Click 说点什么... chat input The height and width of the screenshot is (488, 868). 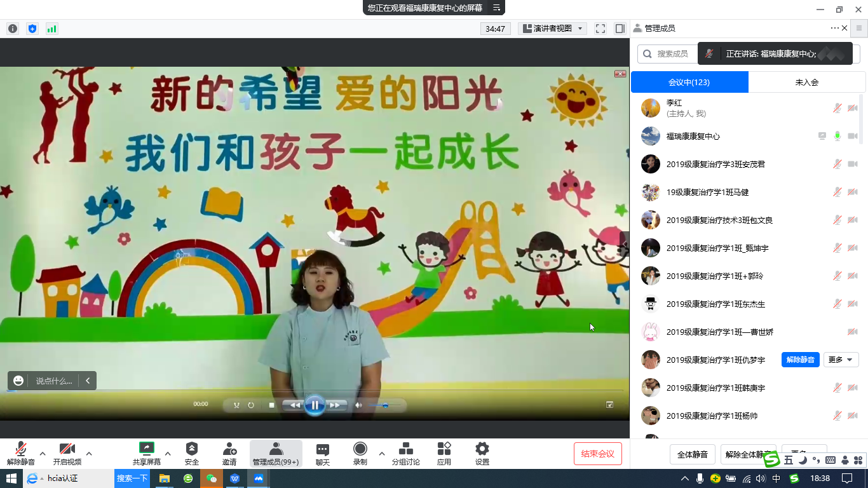pos(54,381)
